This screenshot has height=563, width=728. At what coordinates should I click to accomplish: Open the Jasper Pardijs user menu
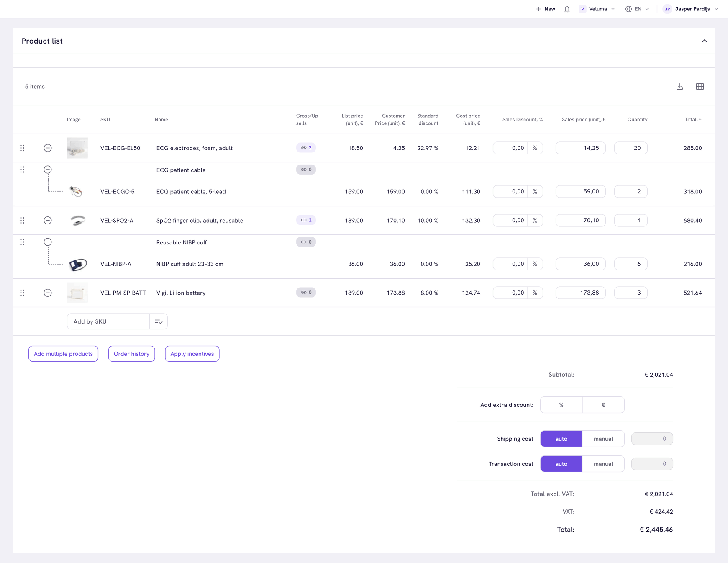pyautogui.click(x=691, y=9)
